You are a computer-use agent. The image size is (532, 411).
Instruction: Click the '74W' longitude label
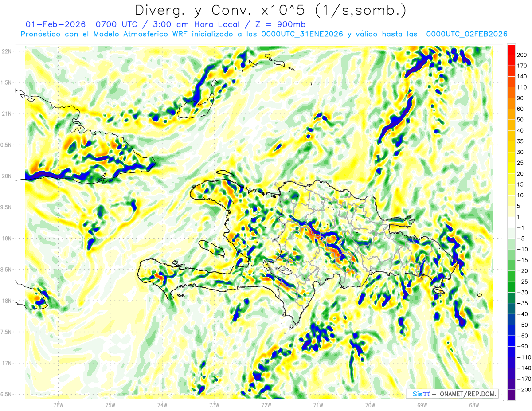click(162, 405)
